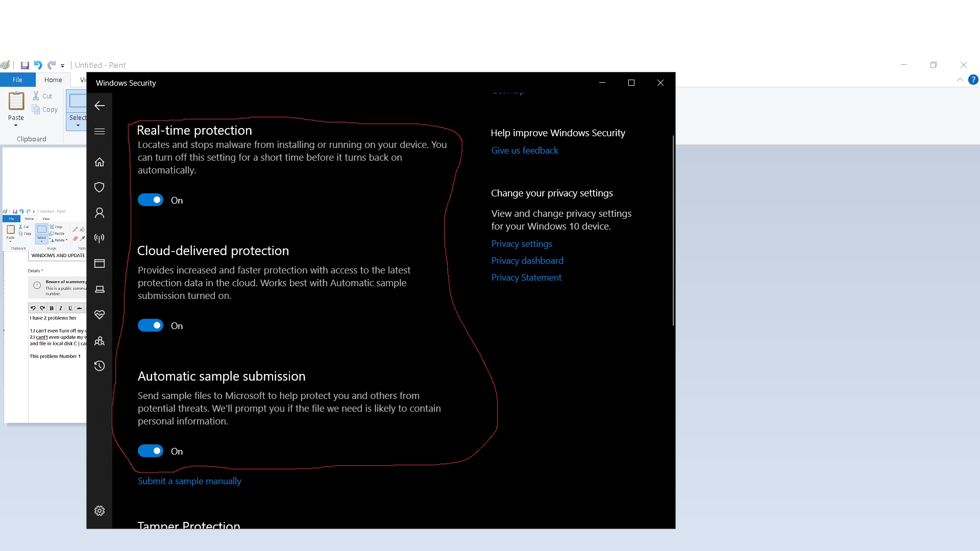
Task: Open Virus & threat protection shield icon
Action: click(100, 187)
